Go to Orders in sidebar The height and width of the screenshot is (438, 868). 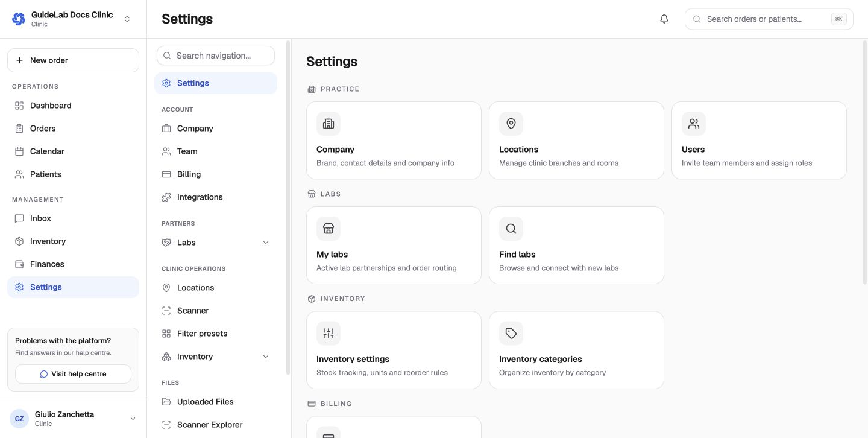73,129
